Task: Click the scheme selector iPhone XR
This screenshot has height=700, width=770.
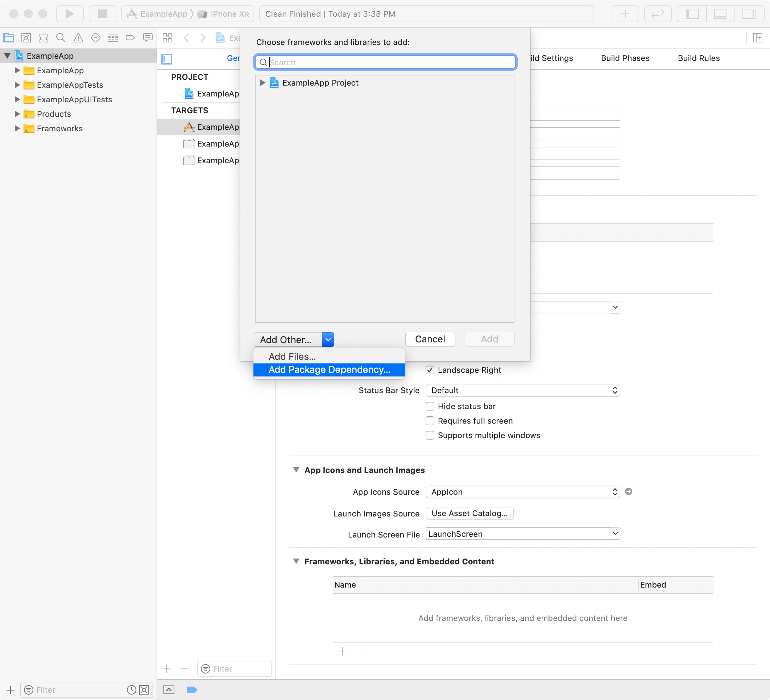Action: point(228,13)
